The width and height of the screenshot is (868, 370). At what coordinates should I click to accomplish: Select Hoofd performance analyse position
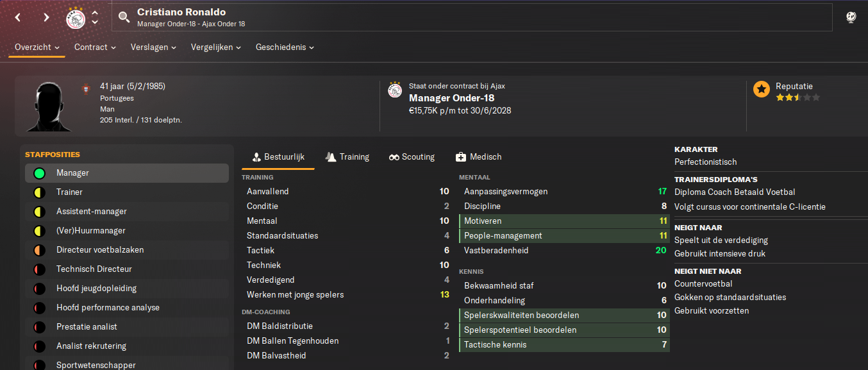[x=127, y=308]
